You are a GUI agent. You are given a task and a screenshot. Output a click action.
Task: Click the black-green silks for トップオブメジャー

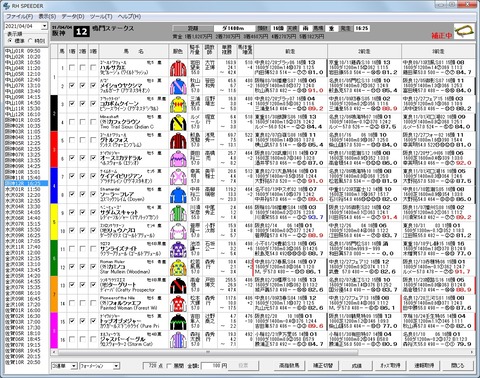coord(178,321)
